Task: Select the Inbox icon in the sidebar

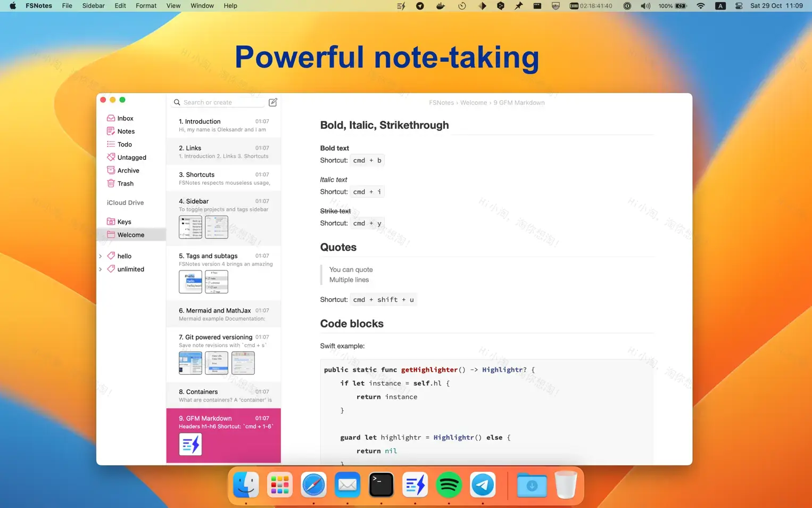Action: click(111, 118)
